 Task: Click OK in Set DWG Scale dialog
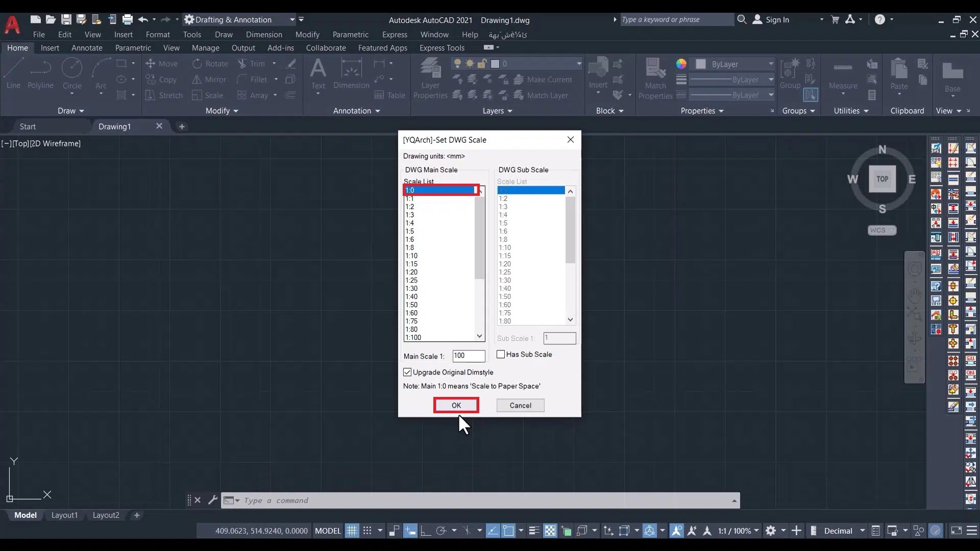456,405
